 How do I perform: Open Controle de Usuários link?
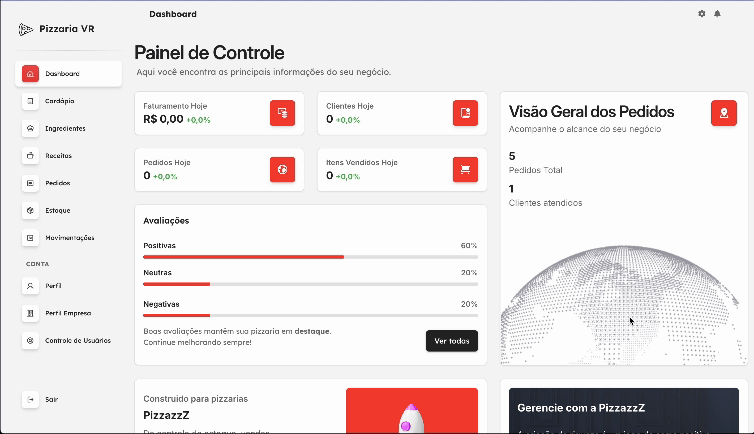click(x=68, y=341)
